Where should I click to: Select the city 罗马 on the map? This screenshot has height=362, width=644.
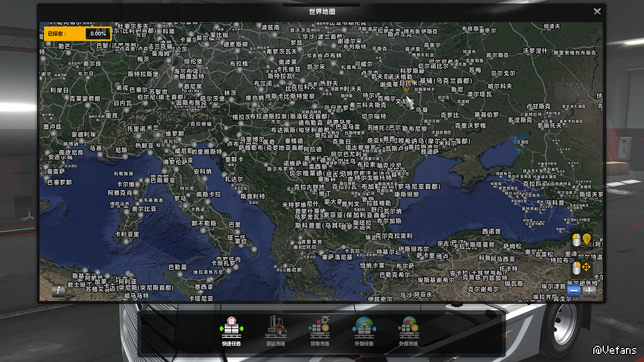point(180,198)
